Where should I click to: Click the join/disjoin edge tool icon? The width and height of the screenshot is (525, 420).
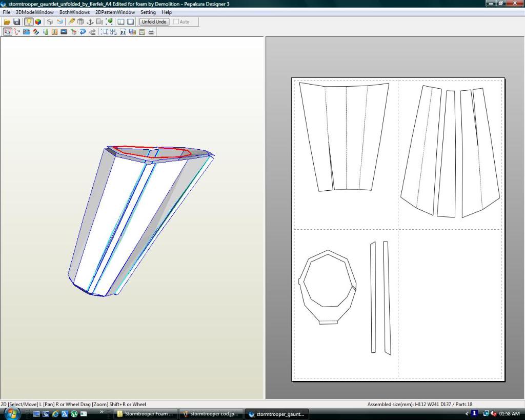(x=17, y=32)
